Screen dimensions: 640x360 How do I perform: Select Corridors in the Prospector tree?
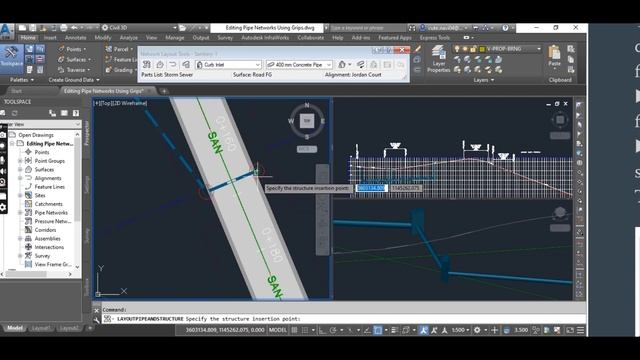point(45,230)
